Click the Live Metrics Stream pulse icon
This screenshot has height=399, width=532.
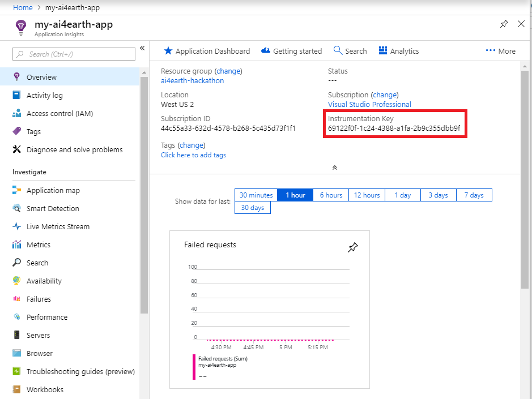coord(16,226)
